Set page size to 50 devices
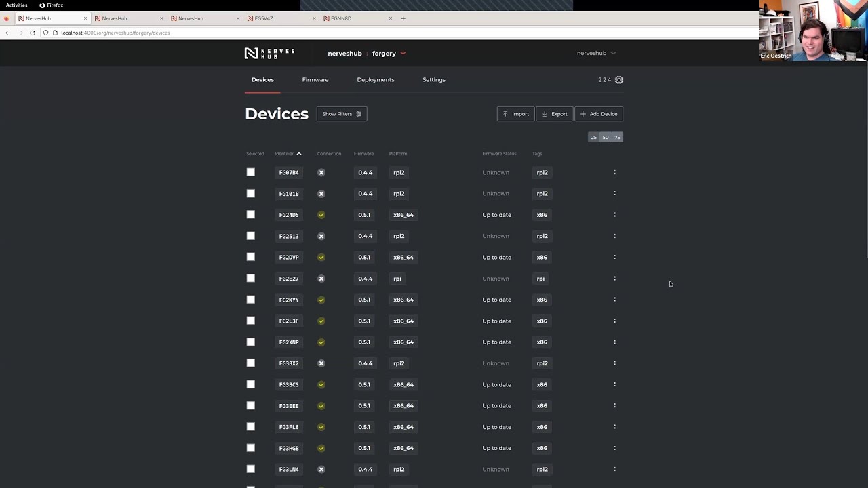The height and width of the screenshot is (488, 868). point(606,137)
